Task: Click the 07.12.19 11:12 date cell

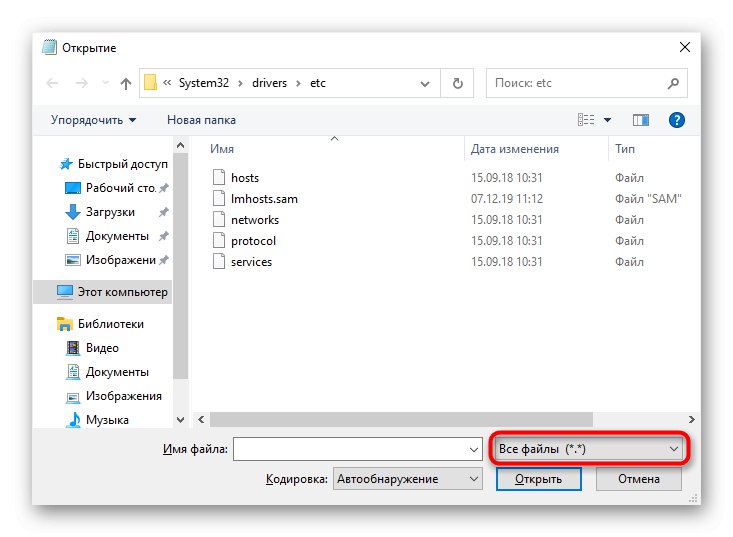Action: click(507, 199)
